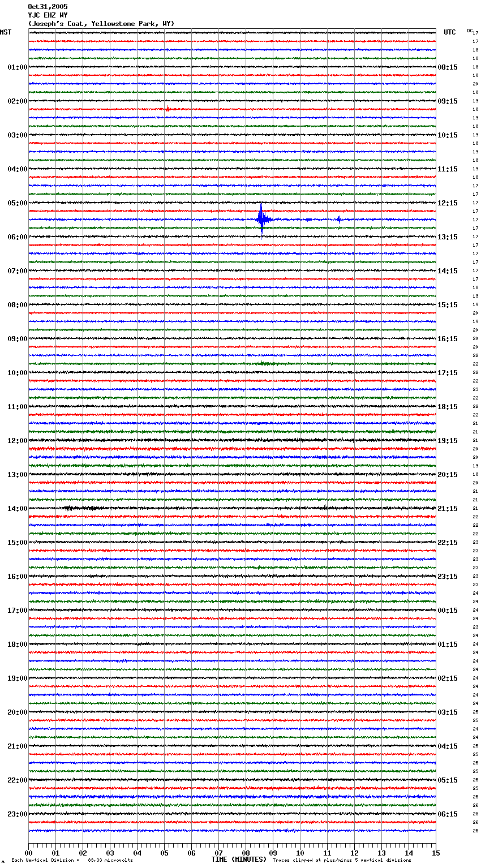Select the "14:00" MST hour label
The width and height of the screenshot is (481, 868).
click(x=18, y=509)
